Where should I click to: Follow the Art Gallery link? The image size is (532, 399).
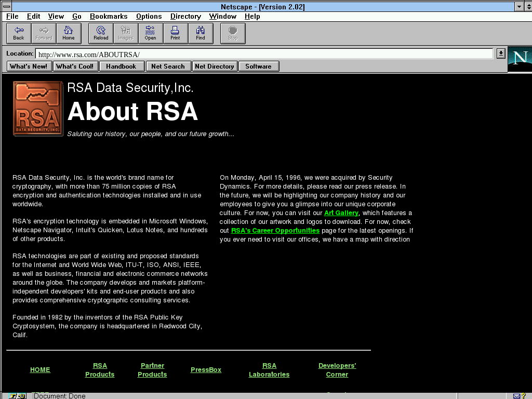pos(341,213)
